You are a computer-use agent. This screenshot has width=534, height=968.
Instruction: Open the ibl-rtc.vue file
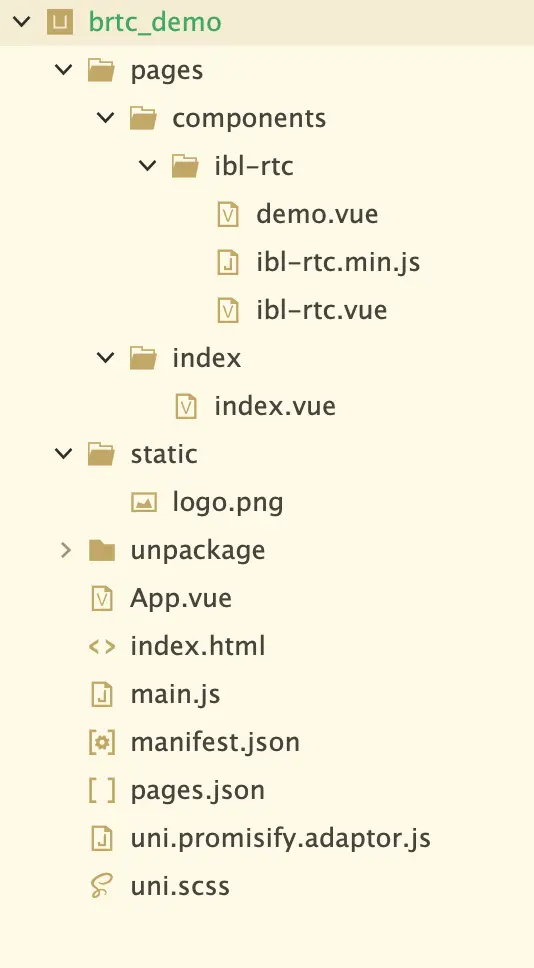(x=321, y=310)
